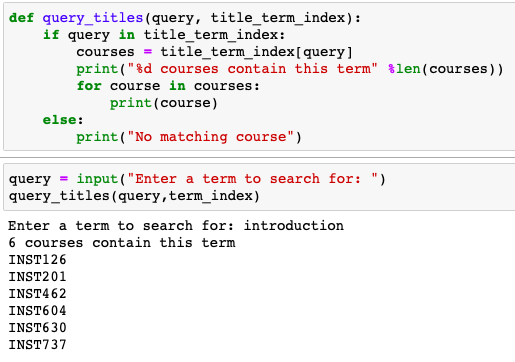Click INST737 in the output
515x362 pixels.
coord(38,345)
